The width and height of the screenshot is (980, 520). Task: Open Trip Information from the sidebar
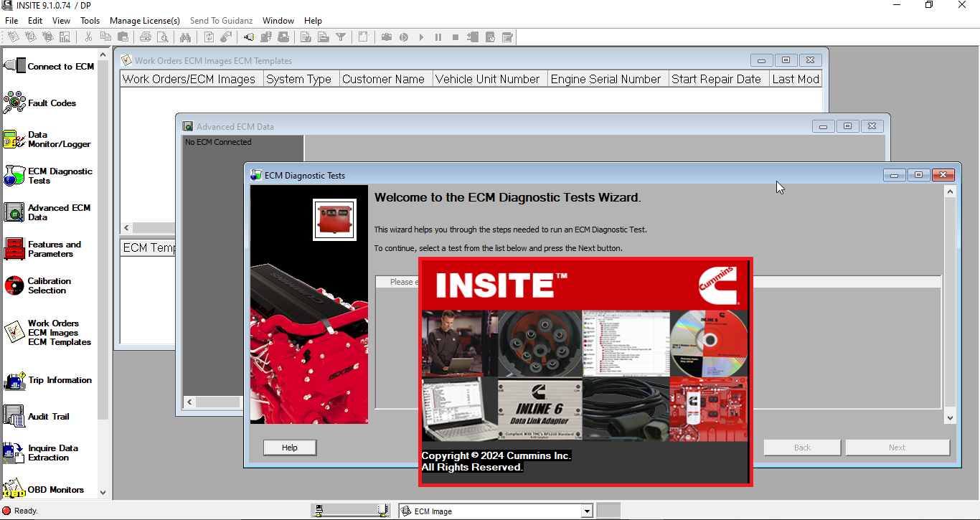coord(15,380)
